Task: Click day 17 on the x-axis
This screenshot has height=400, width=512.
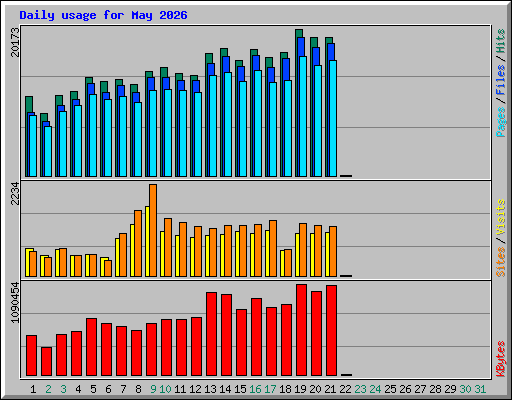Action: [270, 389]
